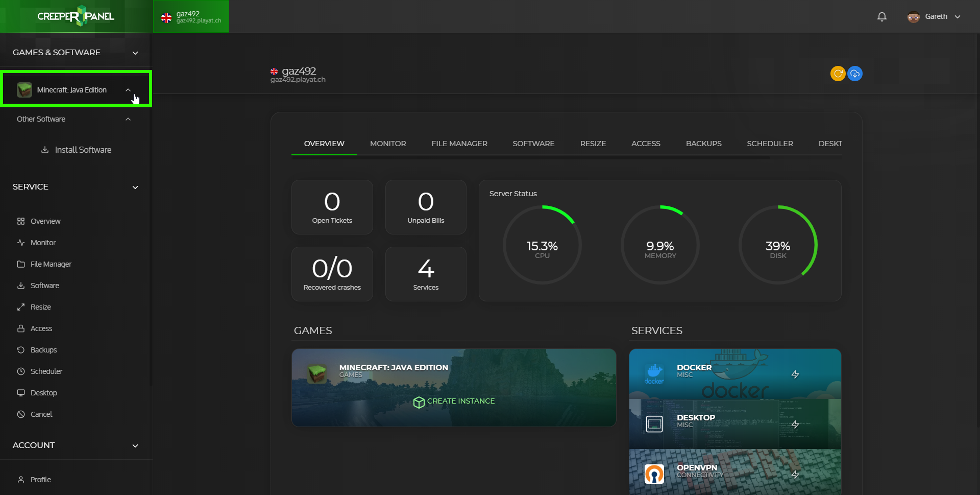
Task: Click the Resize arrows icon in sidebar
Action: (x=21, y=307)
